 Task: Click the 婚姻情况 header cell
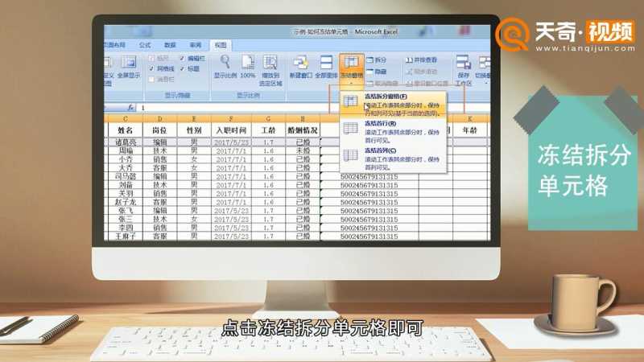point(303,130)
